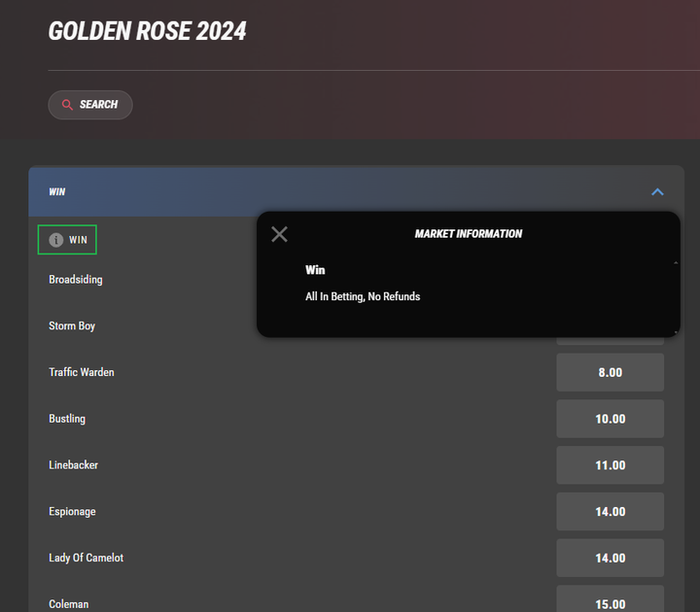This screenshot has width=700, height=612.
Task: Click the bold Win heading in popup
Action: coord(315,270)
